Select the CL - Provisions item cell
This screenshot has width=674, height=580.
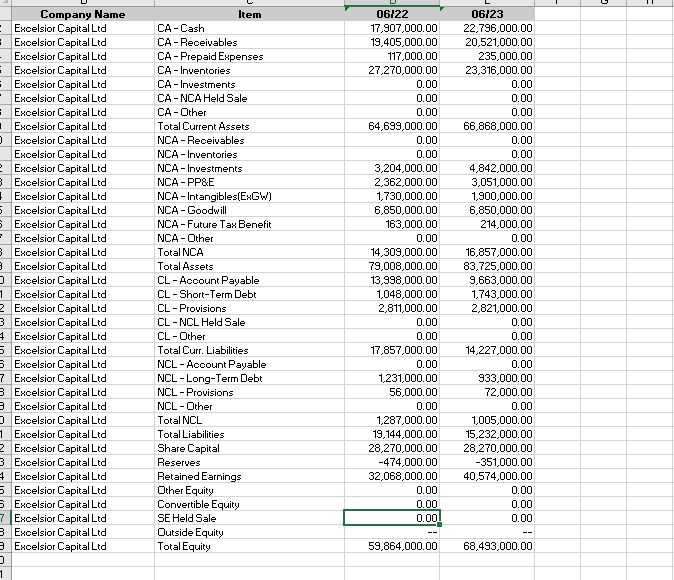click(249, 308)
